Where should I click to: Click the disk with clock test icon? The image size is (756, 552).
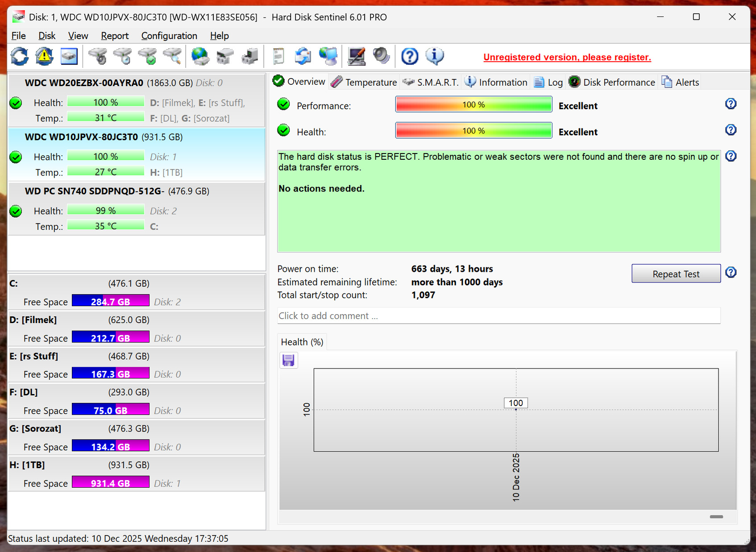coord(122,56)
